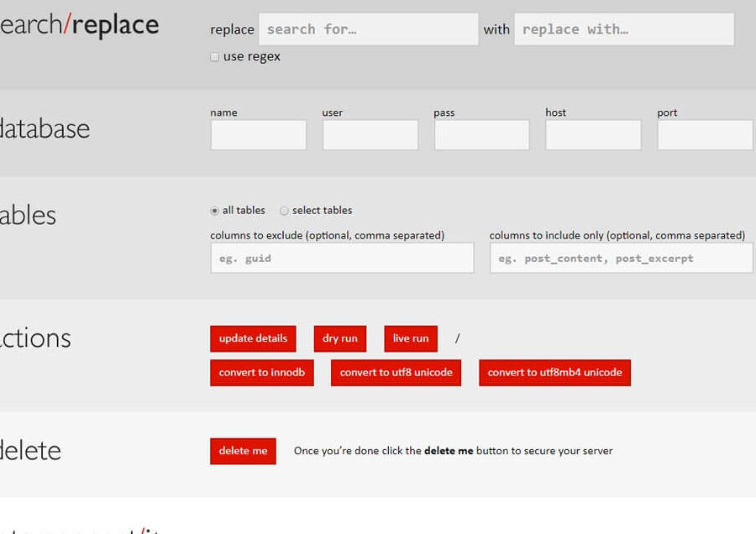Select the 'all tables' radio button

(x=214, y=211)
